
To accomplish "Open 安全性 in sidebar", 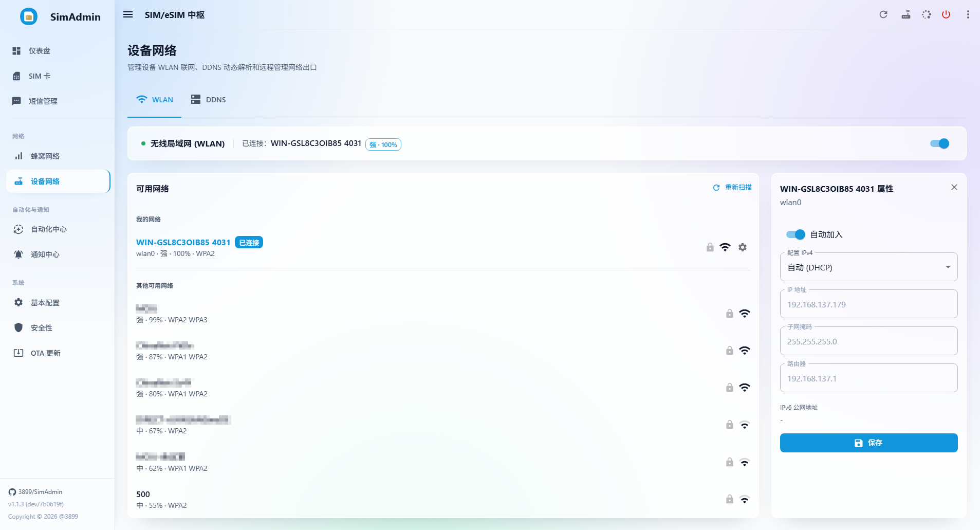I will (58, 328).
